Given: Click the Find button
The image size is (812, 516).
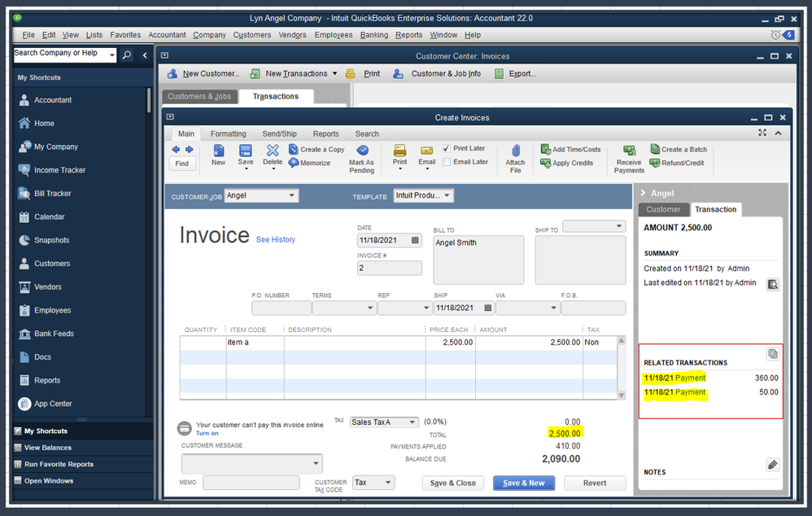Looking at the screenshot, I should (181, 164).
